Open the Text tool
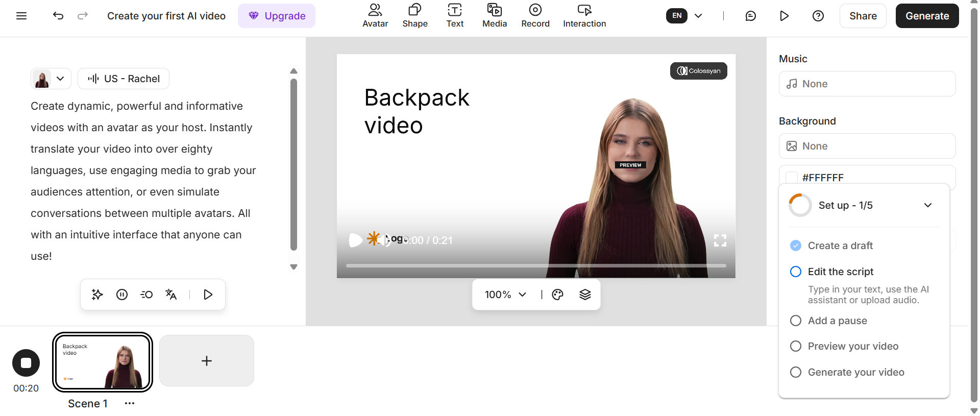980x416 pixels. pyautogui.click(x=455, y=16)
